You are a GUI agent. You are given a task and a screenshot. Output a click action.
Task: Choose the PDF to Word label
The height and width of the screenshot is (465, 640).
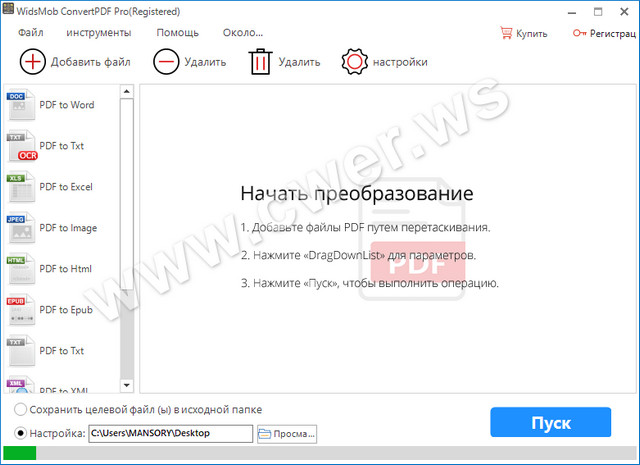67,105
